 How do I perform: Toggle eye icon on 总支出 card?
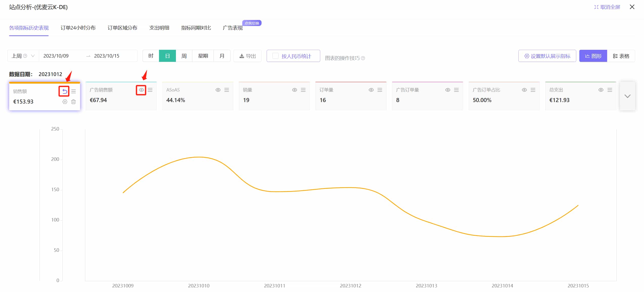[601, 90]
